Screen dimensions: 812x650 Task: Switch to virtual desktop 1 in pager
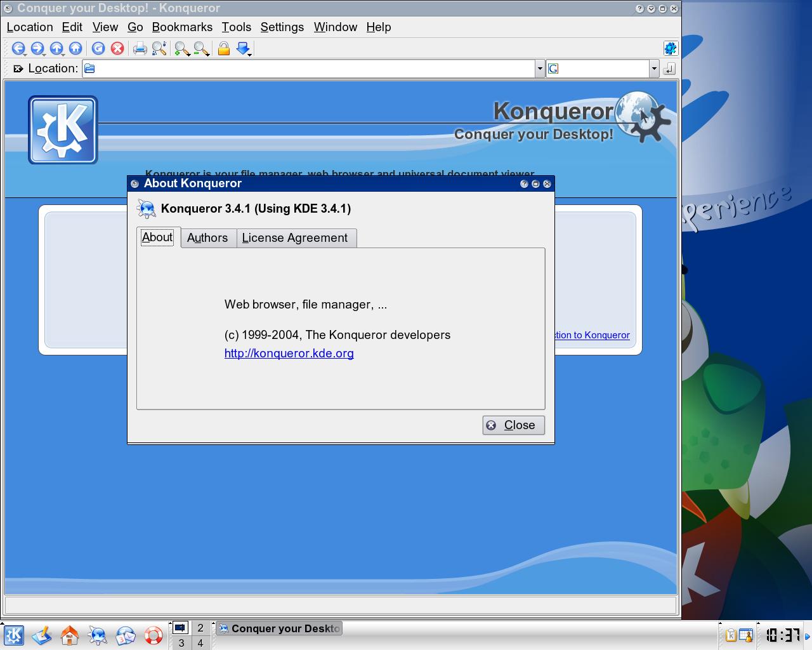[181, 628]
